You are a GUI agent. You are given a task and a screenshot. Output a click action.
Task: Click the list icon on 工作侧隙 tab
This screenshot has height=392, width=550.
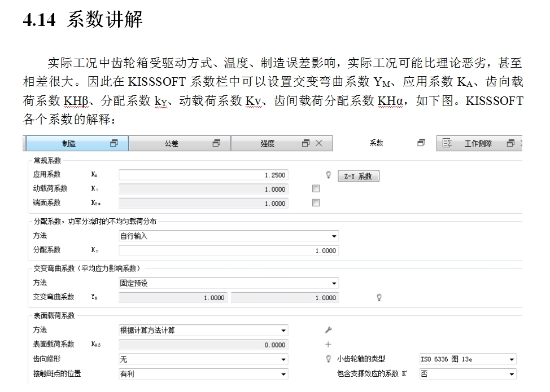(447, 143)
